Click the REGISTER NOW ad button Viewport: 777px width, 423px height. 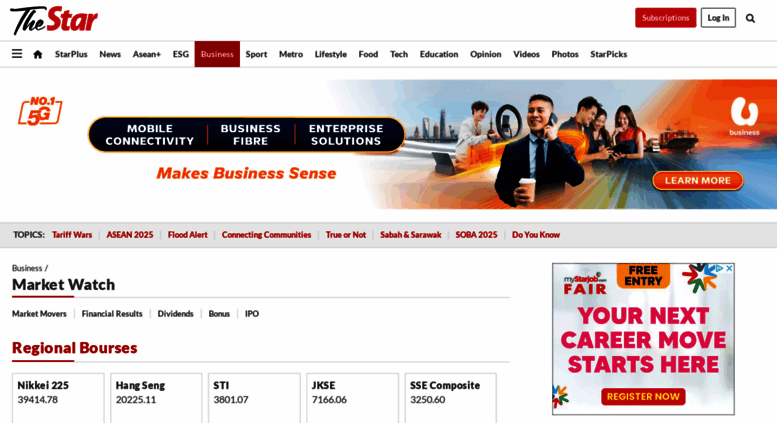point(643,397)
